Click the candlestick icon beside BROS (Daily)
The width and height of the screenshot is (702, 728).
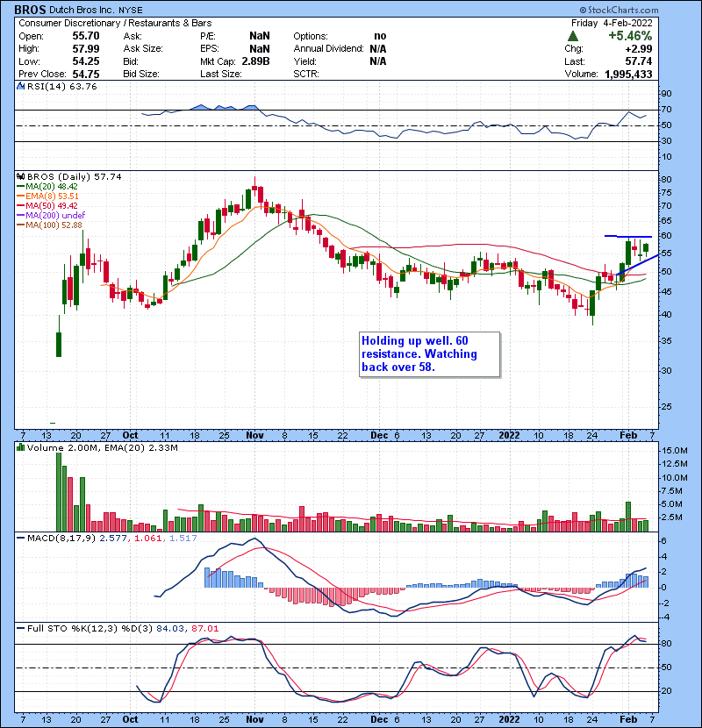pos(21,176)
